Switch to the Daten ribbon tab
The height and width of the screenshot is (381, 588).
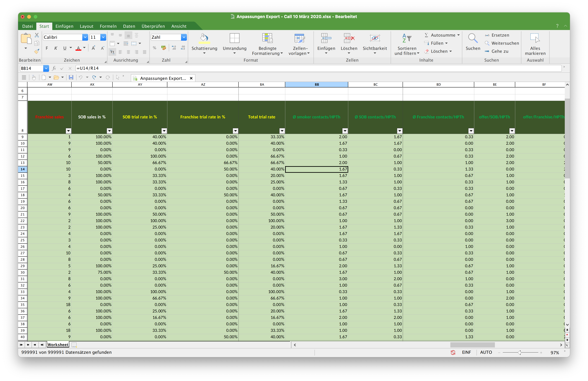point(129,26)
